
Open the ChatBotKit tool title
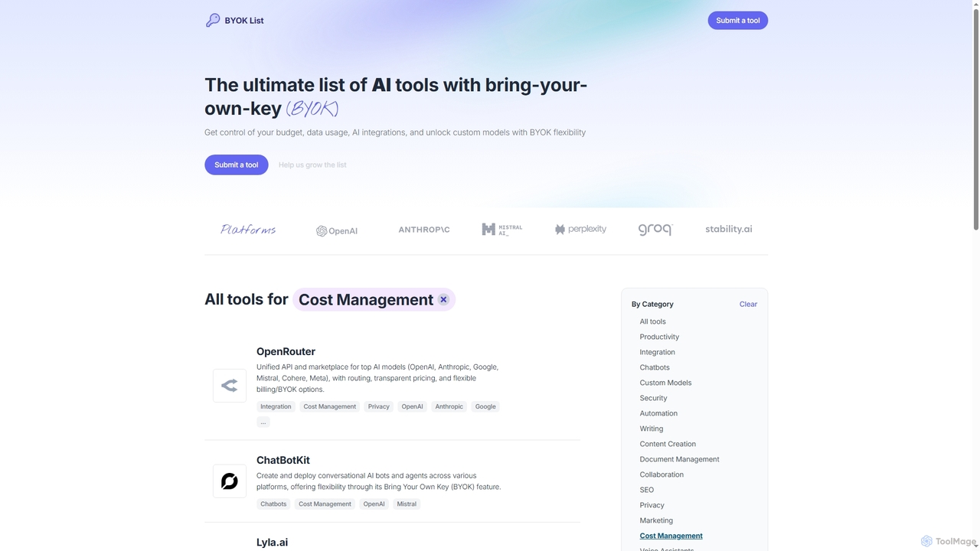pyautogui.click(x=283, y=461)
